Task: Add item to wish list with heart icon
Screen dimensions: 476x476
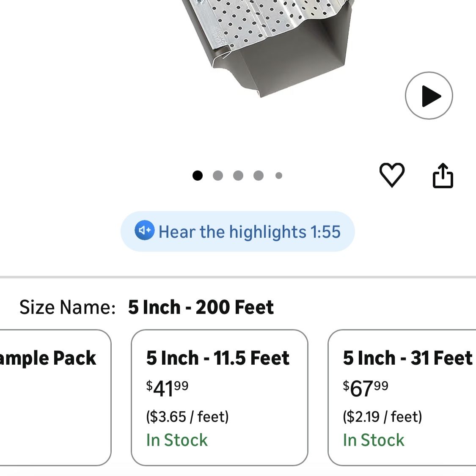Action: [x=392, y=175]
